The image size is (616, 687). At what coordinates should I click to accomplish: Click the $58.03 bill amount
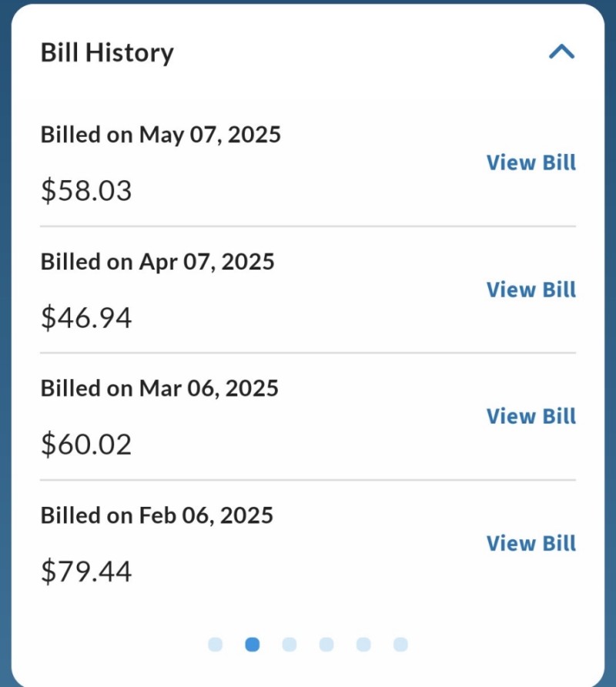pyautogui.click(x=86, y=190)
